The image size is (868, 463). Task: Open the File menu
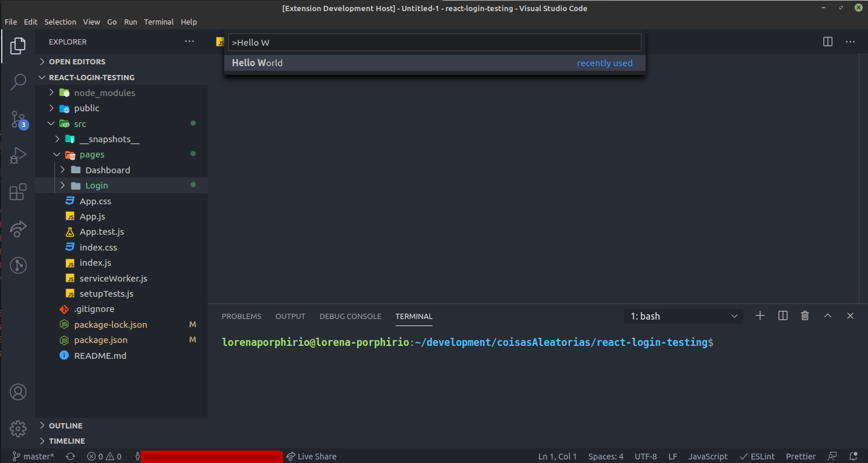point(11,22)
